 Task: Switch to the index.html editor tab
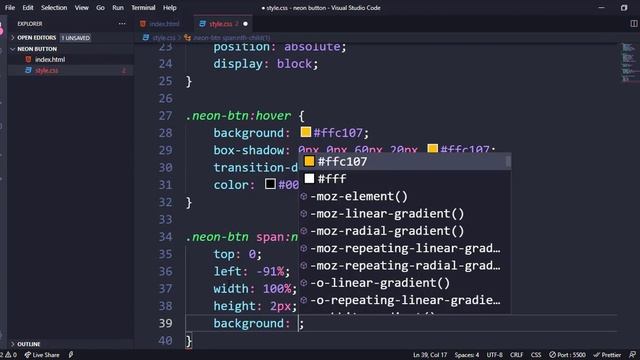(164, 24)
